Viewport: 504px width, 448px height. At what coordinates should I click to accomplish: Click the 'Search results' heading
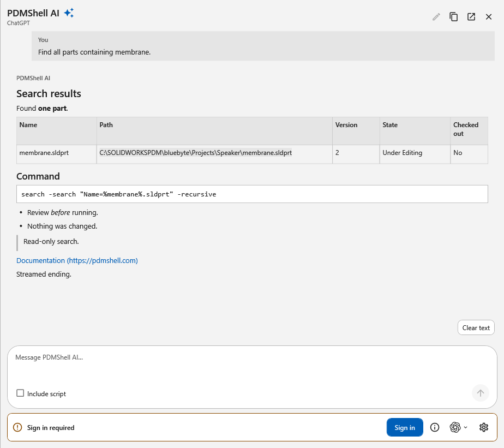coord(49,94)
